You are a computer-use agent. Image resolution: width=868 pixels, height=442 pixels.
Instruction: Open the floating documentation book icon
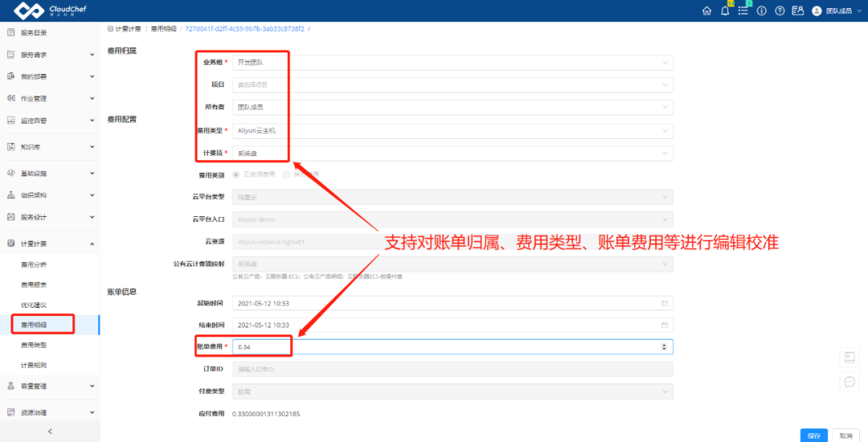point(850,358)
